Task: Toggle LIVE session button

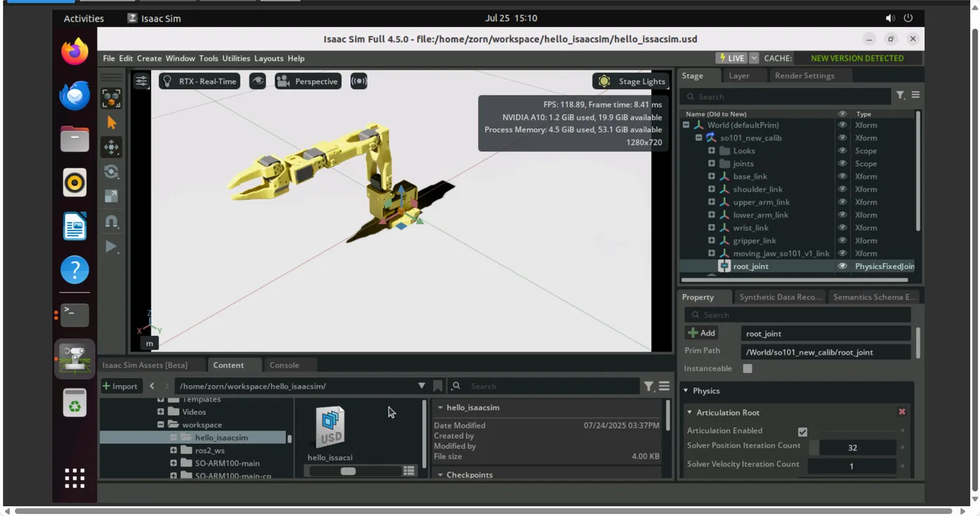Action: tap(731, 58)
